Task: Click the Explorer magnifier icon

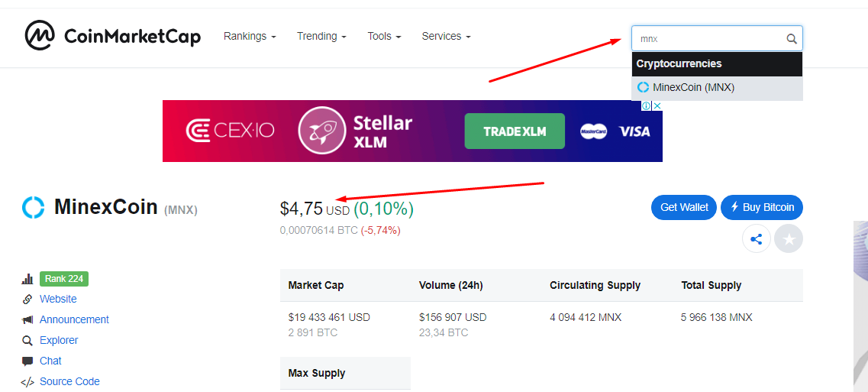Action: click(x=27, y=341)
